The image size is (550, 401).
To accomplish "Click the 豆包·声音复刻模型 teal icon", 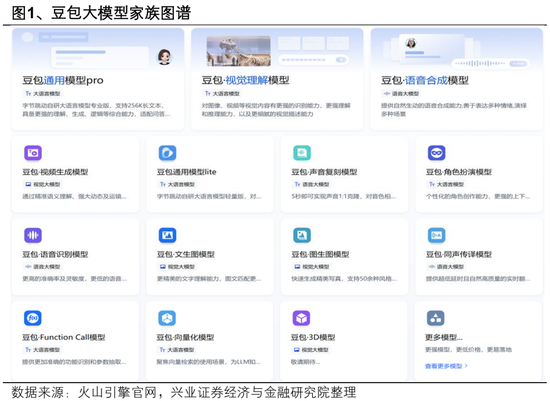I will pyautogui.click(x=302, y=153).
